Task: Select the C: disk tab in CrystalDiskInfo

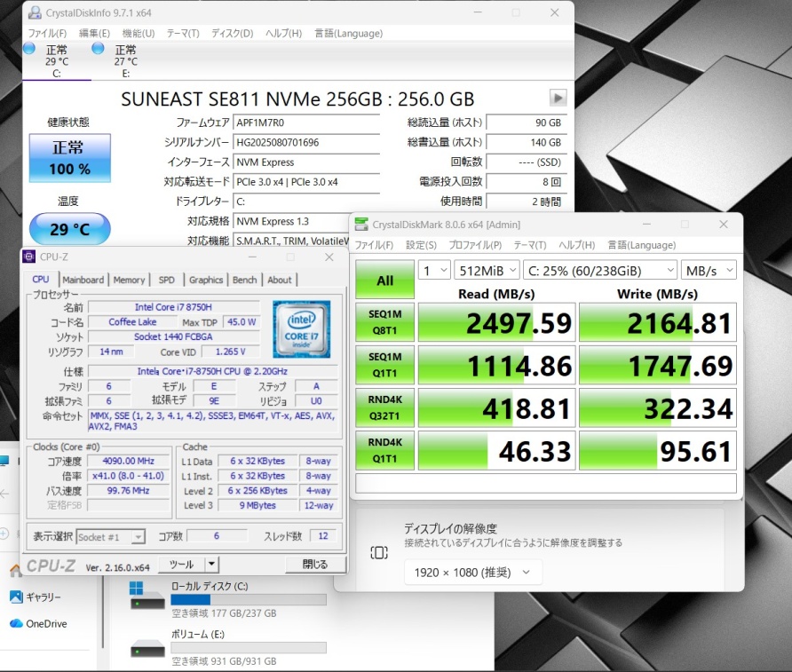Action: (57, 60)
